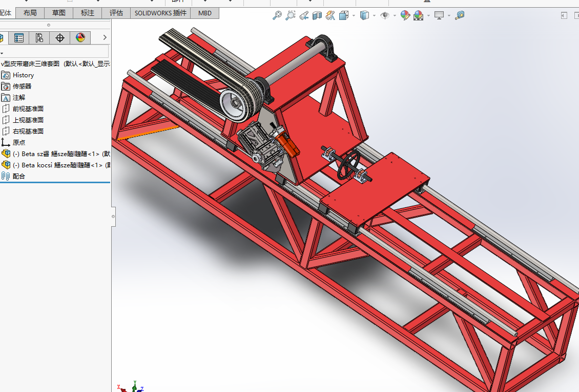Expand the feature manager tabs chevron

click(x=105, y=37)
